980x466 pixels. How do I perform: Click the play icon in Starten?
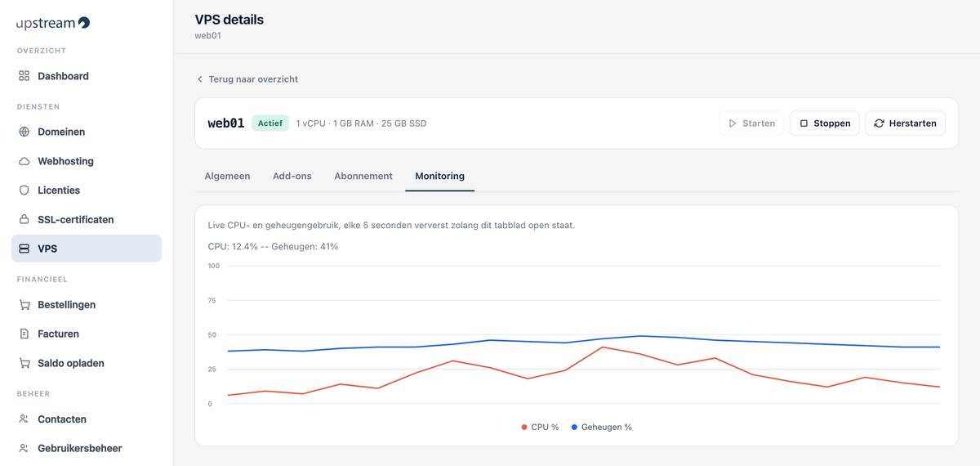pyautogui.click(x=733, y=123)
